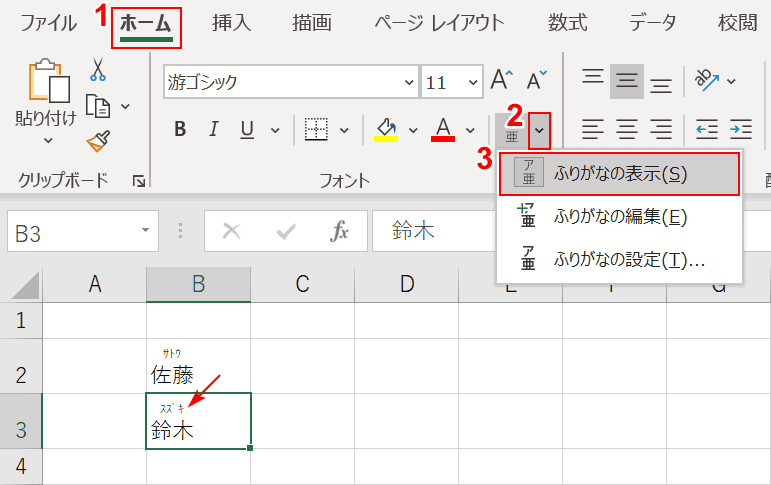Open the 校閲 tab
This screenshot has width=771, height=485.
coord(737,23)
